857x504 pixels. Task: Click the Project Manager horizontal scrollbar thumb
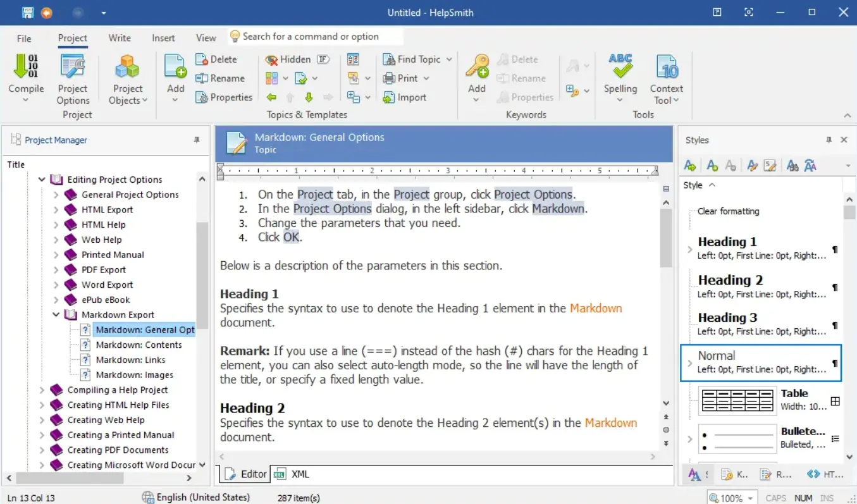click(69, 479)
